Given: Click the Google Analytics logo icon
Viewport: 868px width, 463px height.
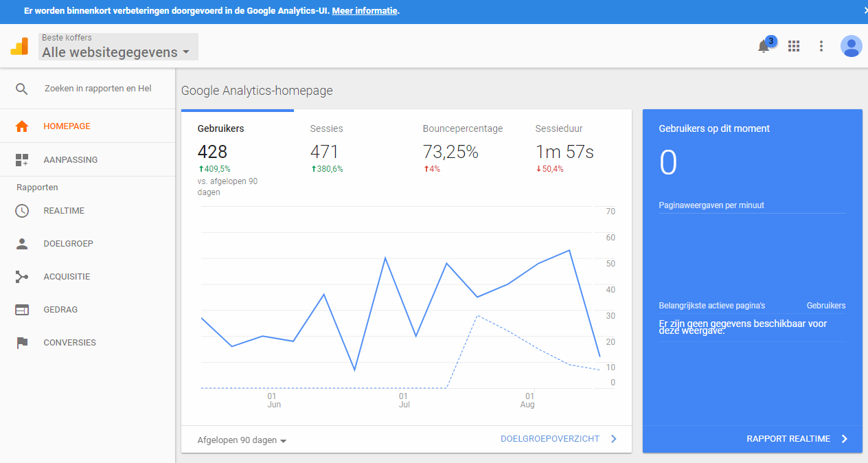Looking at the screenshot, I should 19,47.
